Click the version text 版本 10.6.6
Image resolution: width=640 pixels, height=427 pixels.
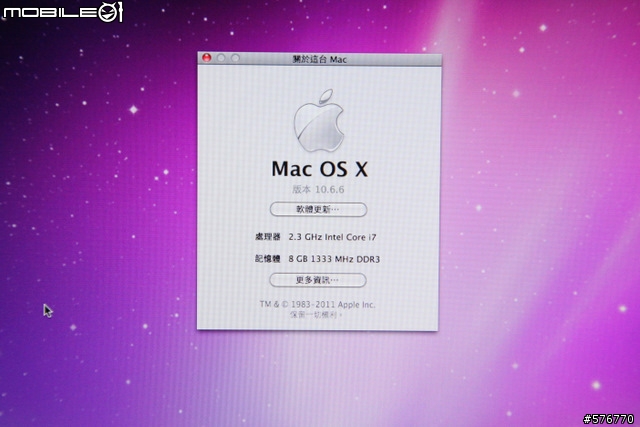click(x=318, y=189)
